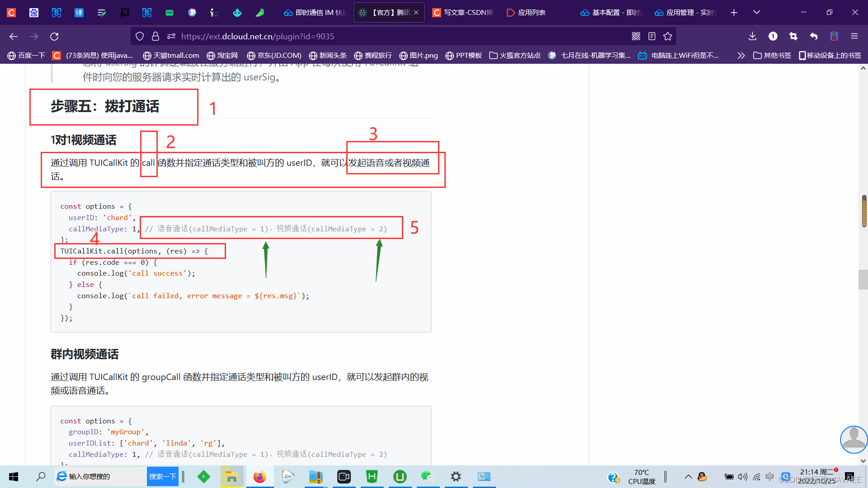Switch to 基本配置 tab
Image resolution: width=868 pixels, height=488 pixels.
611,13
